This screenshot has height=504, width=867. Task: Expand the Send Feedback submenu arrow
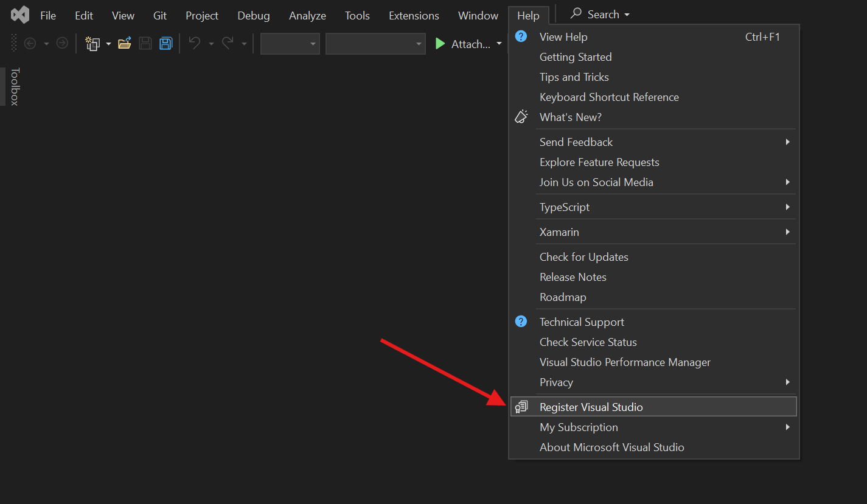click(x=787, y=141)
